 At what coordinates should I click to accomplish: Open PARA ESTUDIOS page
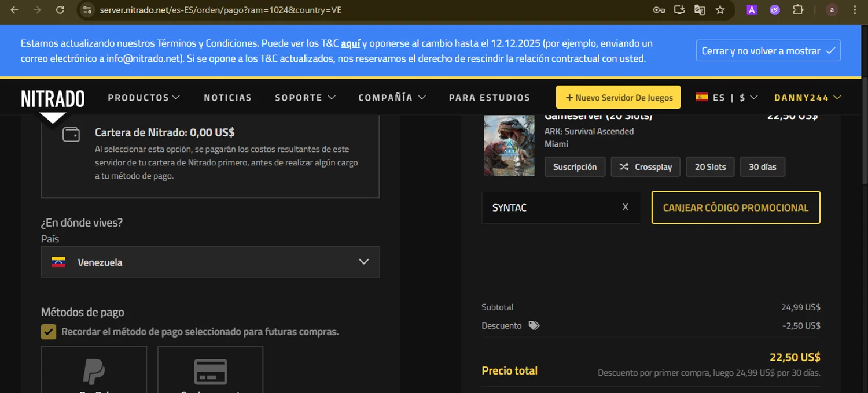pos(490,98)
